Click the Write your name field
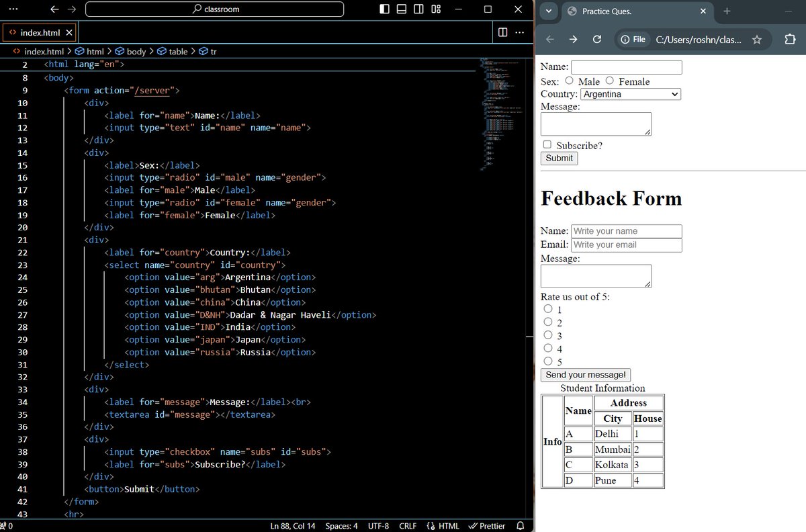The image size is (806, 532). coord(627,231)
